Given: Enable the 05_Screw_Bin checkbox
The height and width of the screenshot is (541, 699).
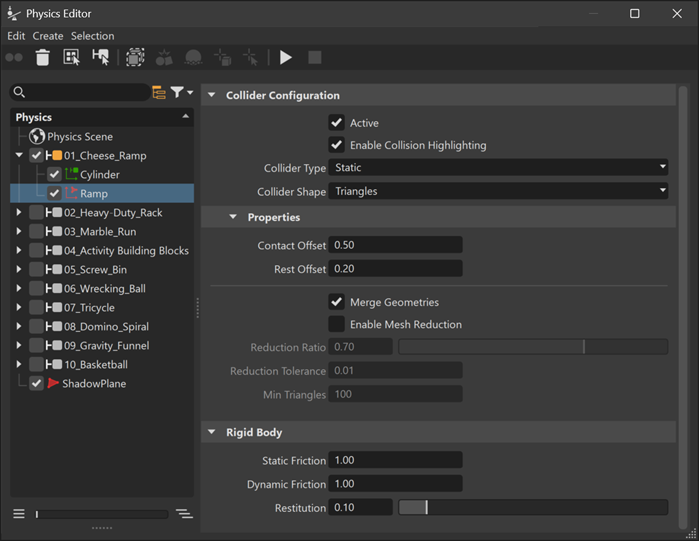Looking at the screenshot, I should click(x=36, y=270).
